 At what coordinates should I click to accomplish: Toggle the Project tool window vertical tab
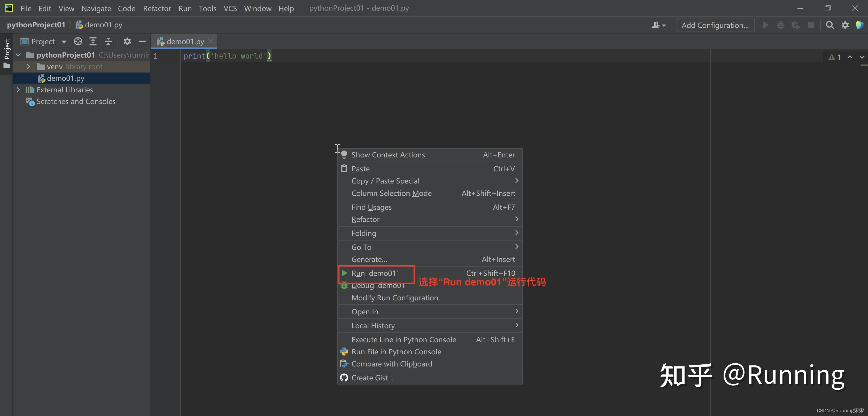pos(7,49)
